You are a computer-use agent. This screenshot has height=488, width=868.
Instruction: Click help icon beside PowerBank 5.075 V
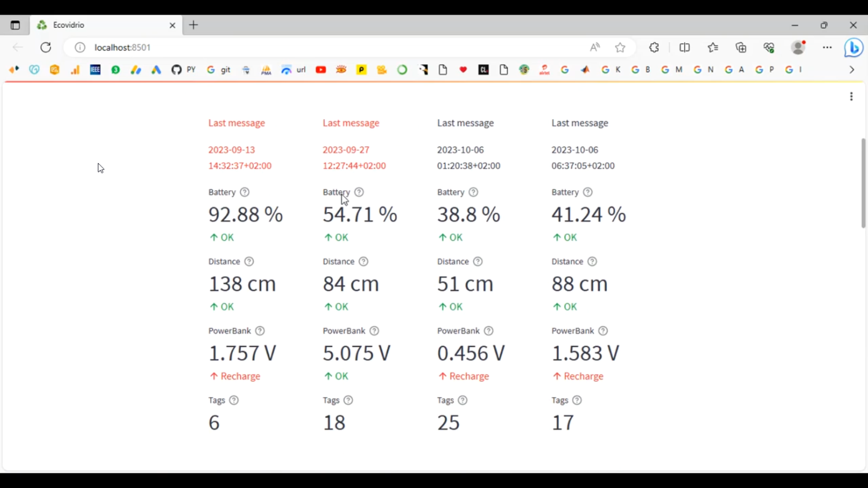(374, 331)
